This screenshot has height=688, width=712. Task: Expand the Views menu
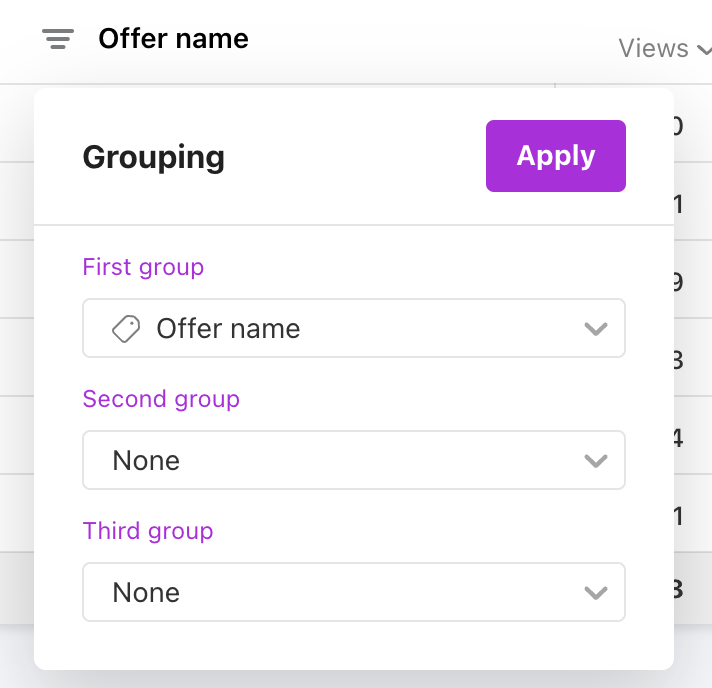pos(664,48)
